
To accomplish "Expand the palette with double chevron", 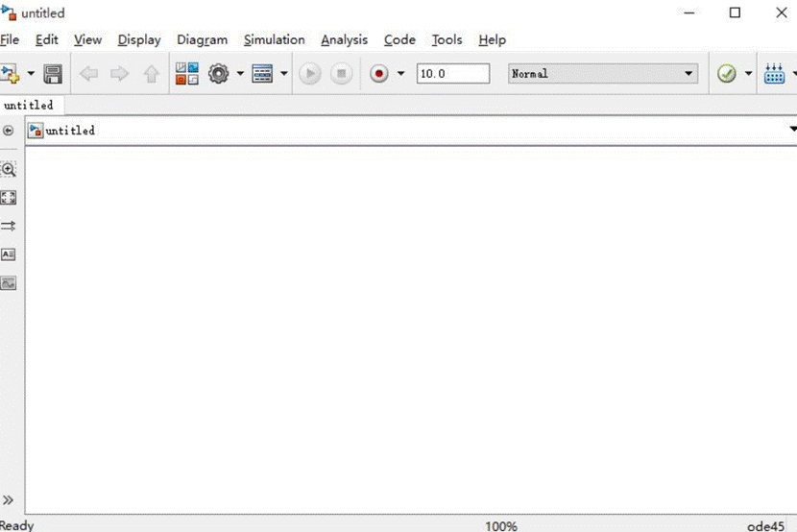I will pos(8,500).
